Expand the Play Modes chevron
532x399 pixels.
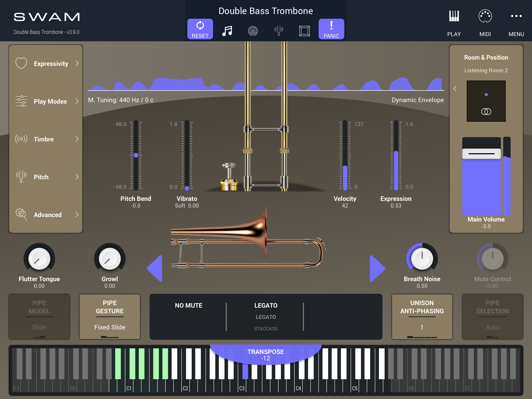click(77, 101)
